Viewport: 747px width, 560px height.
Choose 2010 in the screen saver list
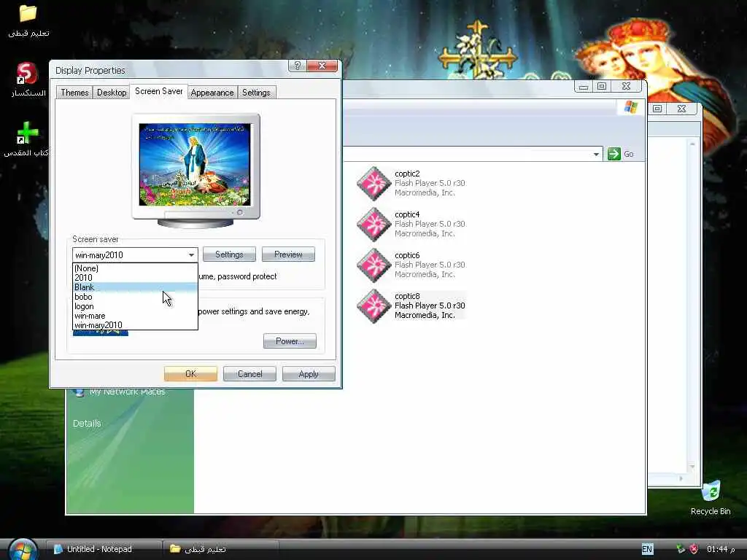[x=135, y=278]
